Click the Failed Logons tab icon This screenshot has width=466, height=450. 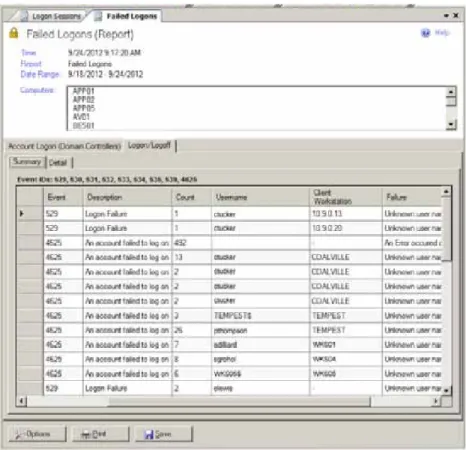tap(98, 16)
